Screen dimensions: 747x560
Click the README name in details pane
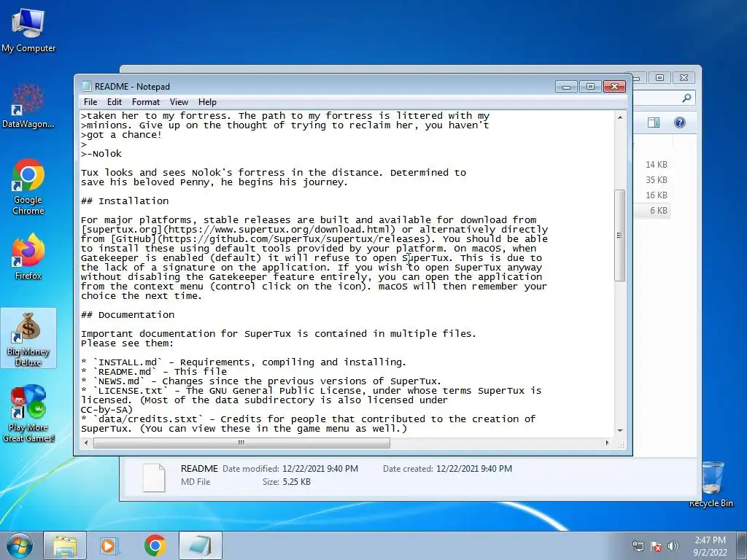[x=199, y=469]
